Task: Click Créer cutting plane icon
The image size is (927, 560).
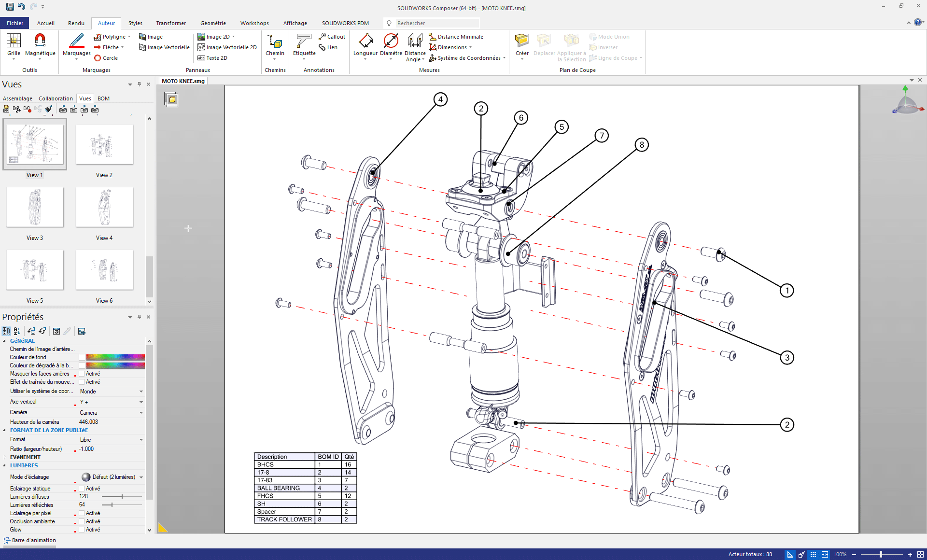Action: (x=521, y=42)
